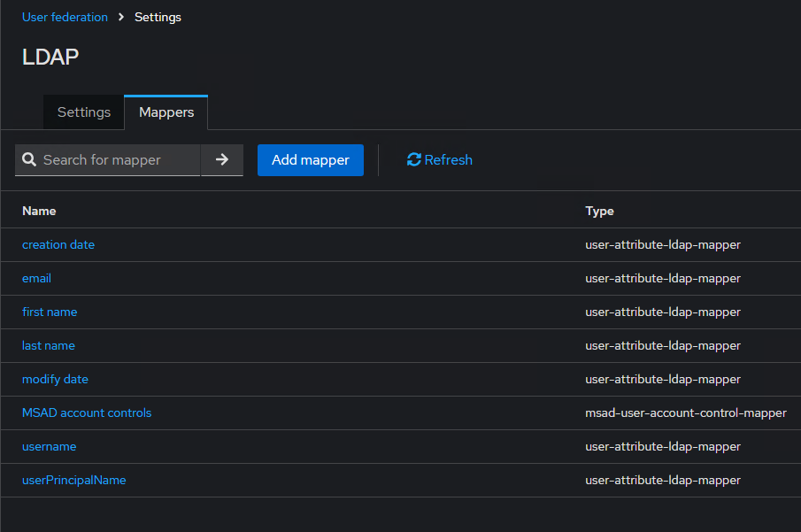Click the search magnifier icon
This screenshot has width=801, height=532.
point(29,160)
